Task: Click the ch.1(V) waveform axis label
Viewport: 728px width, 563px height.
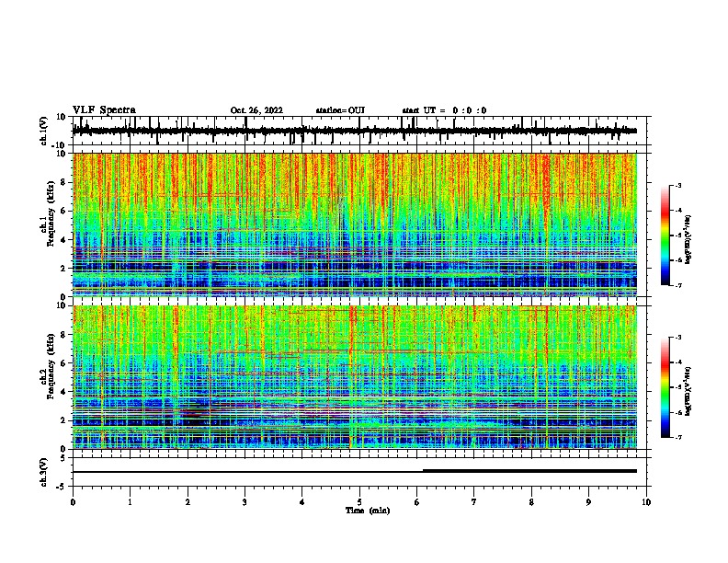Action: tap(44, 131)
